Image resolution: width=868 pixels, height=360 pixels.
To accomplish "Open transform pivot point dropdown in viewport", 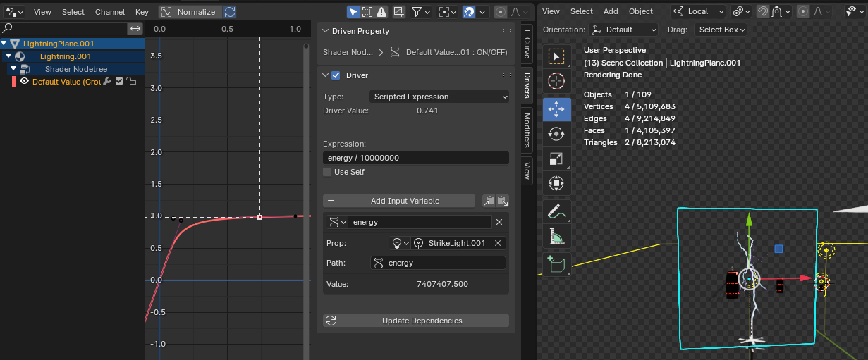I will point(742,11).
